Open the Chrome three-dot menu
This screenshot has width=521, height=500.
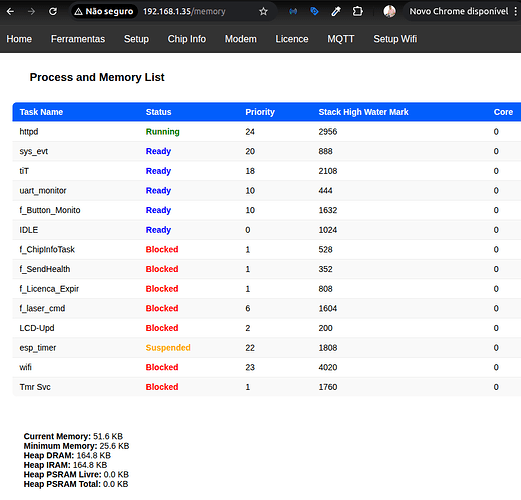pos(516,12)
